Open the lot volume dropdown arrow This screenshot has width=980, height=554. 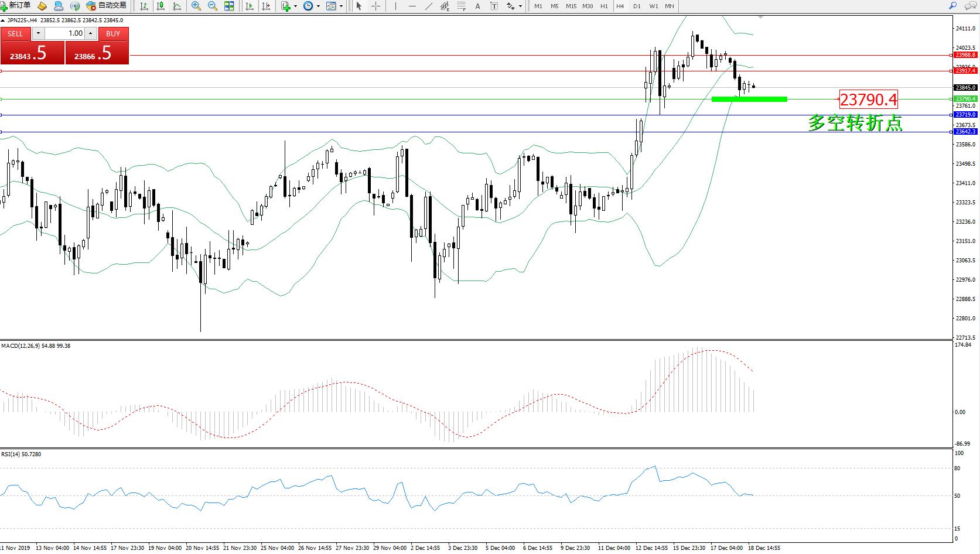[x=38, y=33]
